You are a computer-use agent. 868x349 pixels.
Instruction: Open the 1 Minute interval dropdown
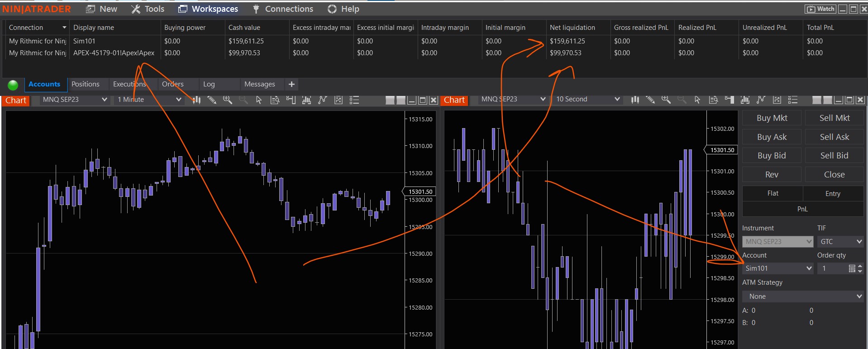click(x=148, y=100)
